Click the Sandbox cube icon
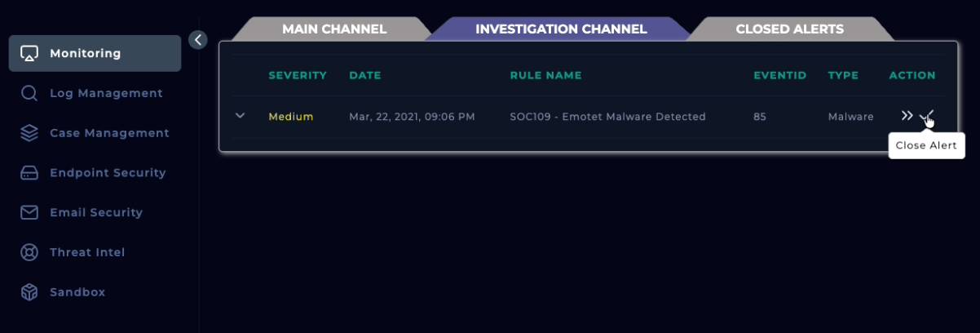Viewport: 980px width, 333px height. click(29, 292)
